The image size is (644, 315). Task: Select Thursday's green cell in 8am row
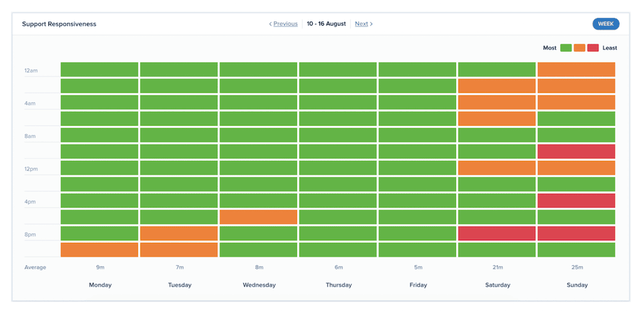(337, 135)
